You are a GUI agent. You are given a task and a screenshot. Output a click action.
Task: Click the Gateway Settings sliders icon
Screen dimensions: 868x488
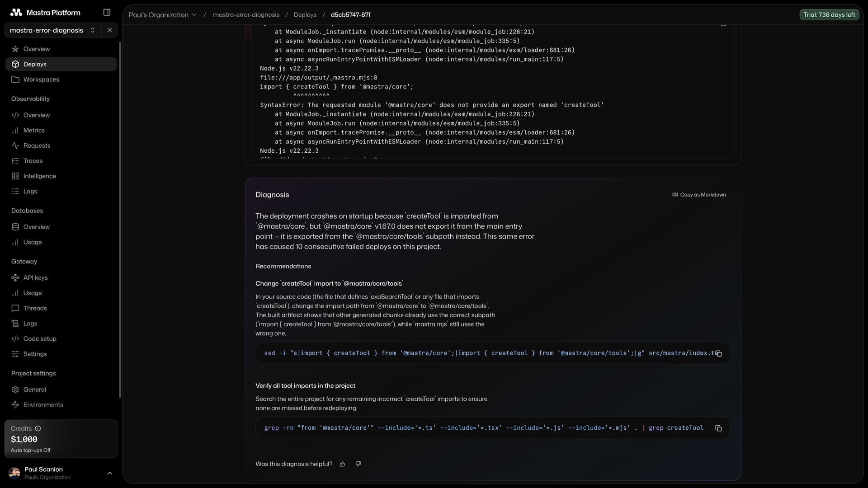[15, 354]
